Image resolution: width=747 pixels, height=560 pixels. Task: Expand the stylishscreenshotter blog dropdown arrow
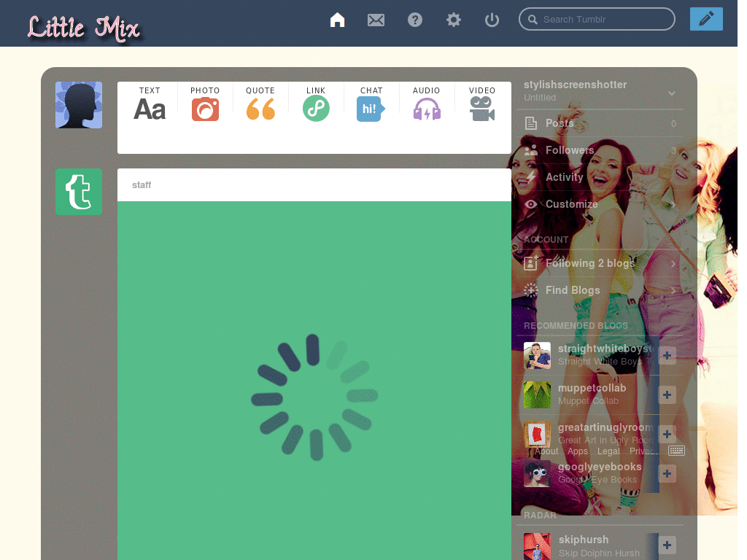(x=672, y=93)
